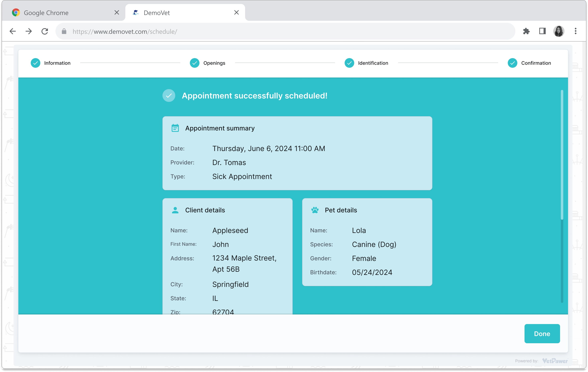Click the Chrome logo on first tab
Screen dimensions: 588x372
(x=16, y=12)
